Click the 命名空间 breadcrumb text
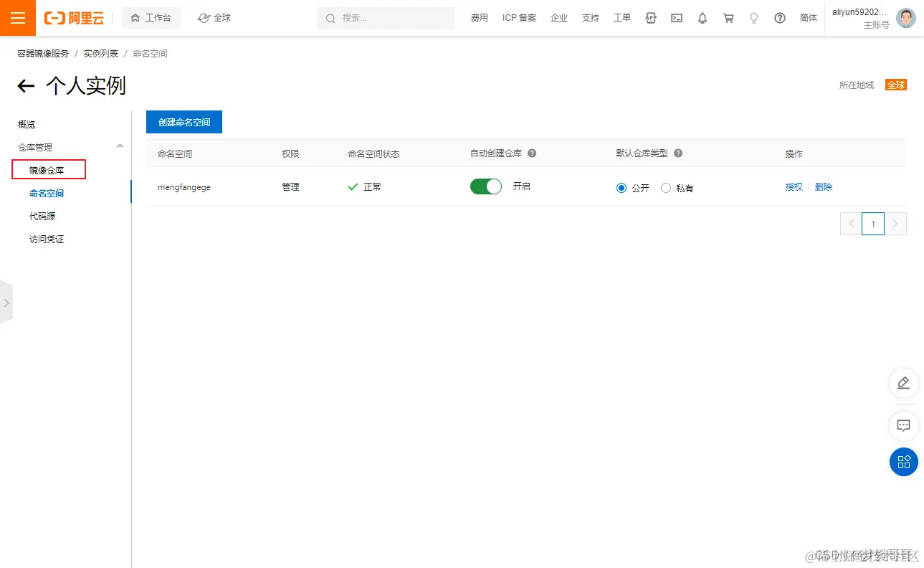This screenshot has height=568, width=924. [x=151, y=54]
